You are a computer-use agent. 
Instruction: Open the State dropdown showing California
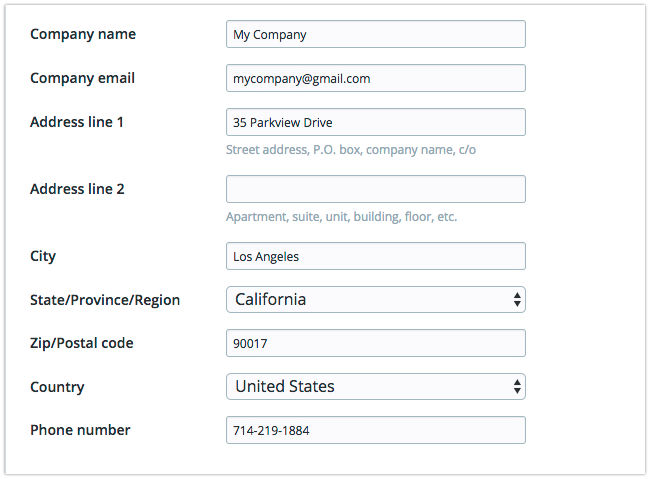375,299
